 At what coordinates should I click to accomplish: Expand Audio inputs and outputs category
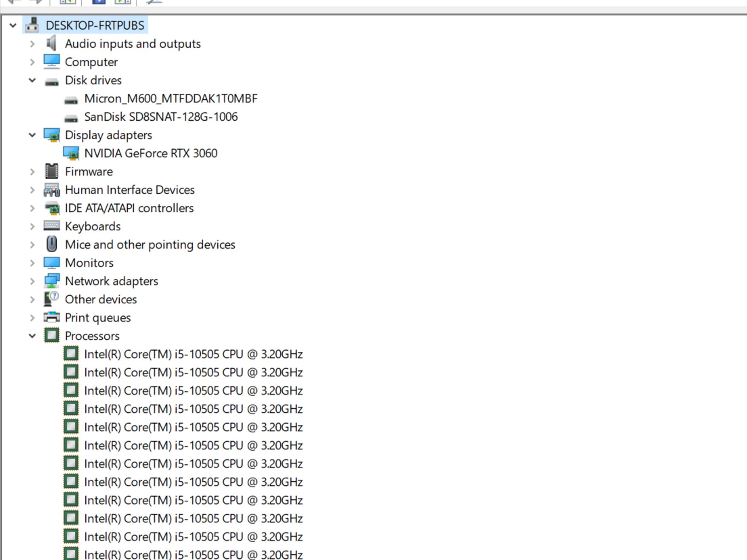(x=32, y=44)
